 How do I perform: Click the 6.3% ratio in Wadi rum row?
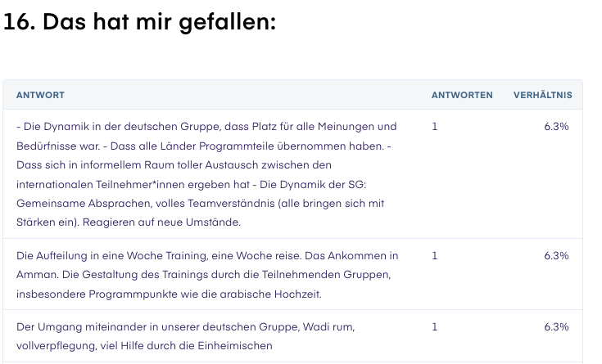coord(556,327)
